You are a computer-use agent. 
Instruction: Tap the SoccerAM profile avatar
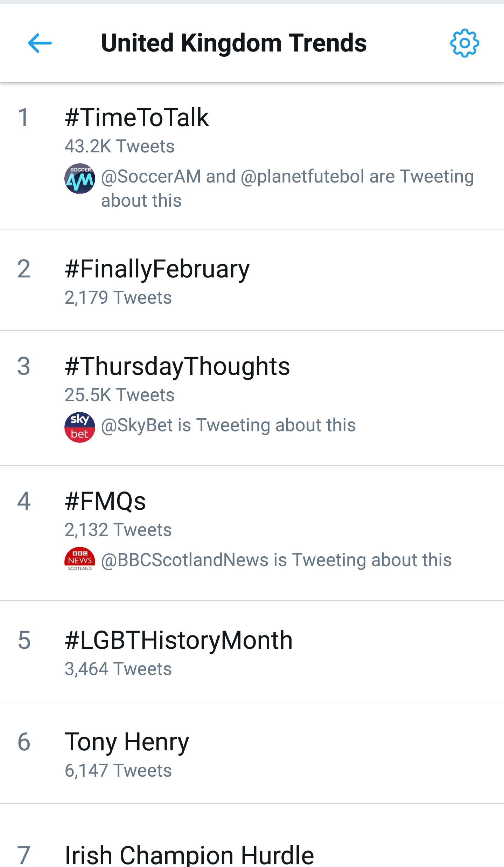click(x=80, y=179)
